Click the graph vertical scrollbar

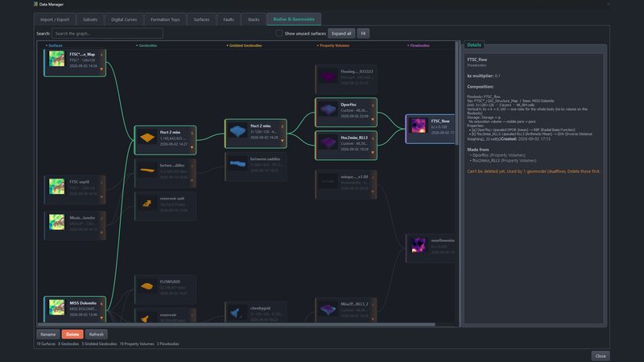pyautogui.click(x=457, y=93)
